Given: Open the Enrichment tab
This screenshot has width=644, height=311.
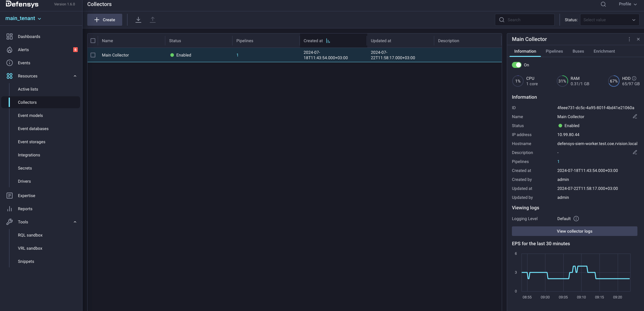Looking at the screenshot, I should [604, 51].
